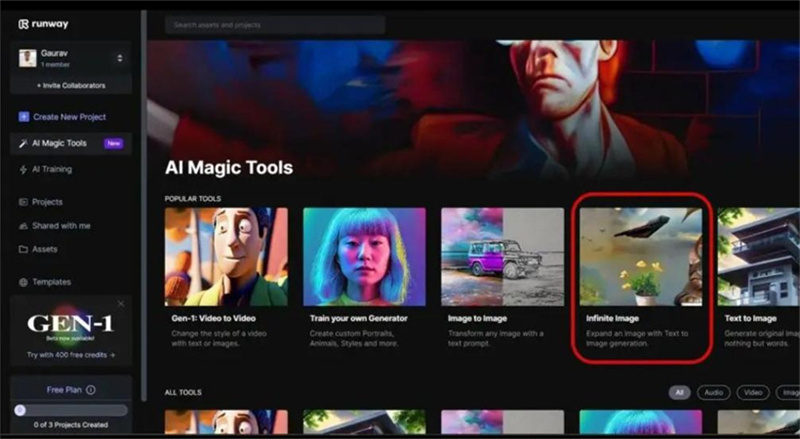Click Invite Collaborators link
The width and height of the screenshot is (800, 439).
pyautogui.click(x=70, y=86)
